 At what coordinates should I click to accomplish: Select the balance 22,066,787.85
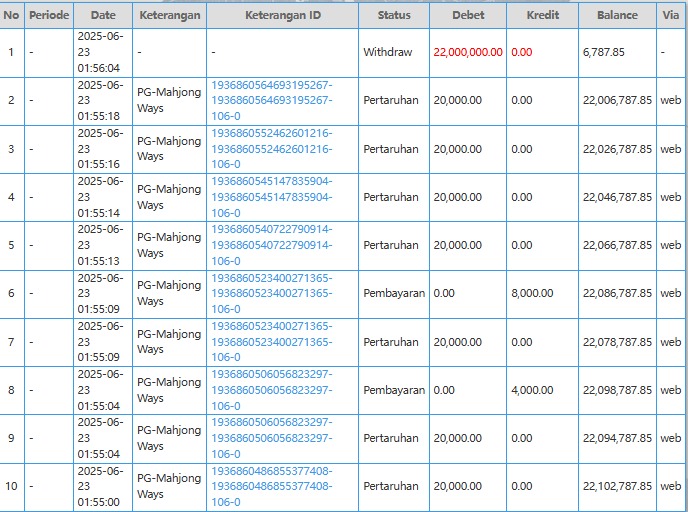point(617,245)
